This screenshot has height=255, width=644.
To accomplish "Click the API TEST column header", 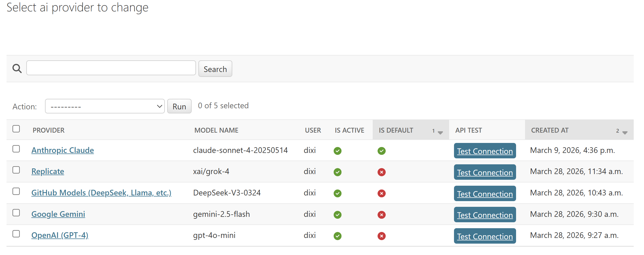I will click(x=469, y=130).
